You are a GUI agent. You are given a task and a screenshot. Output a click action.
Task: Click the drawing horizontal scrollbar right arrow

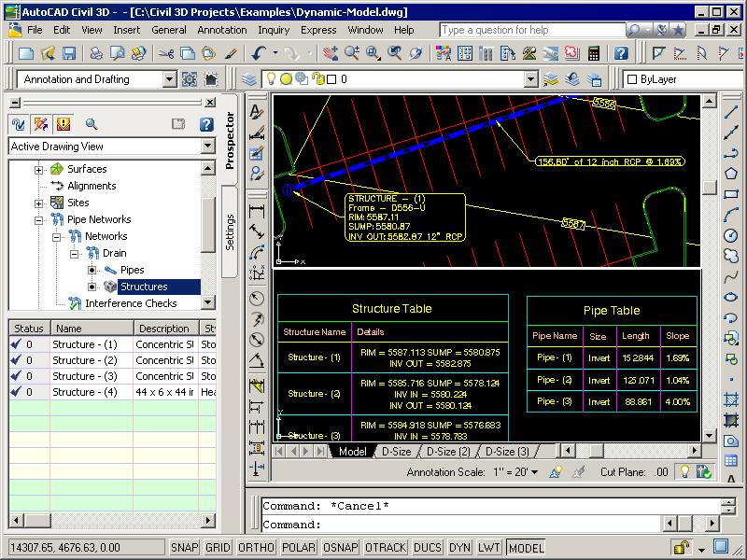pos(695,451)
